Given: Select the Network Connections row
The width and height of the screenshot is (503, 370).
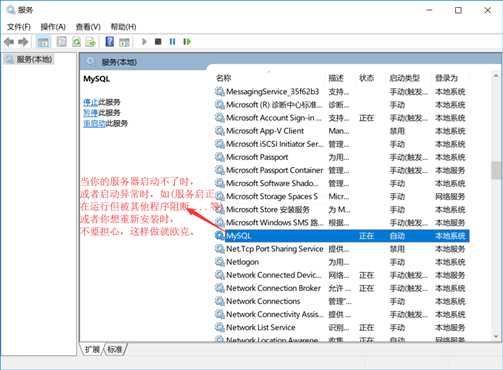Looking at the screenshot, I should (342, 301).
